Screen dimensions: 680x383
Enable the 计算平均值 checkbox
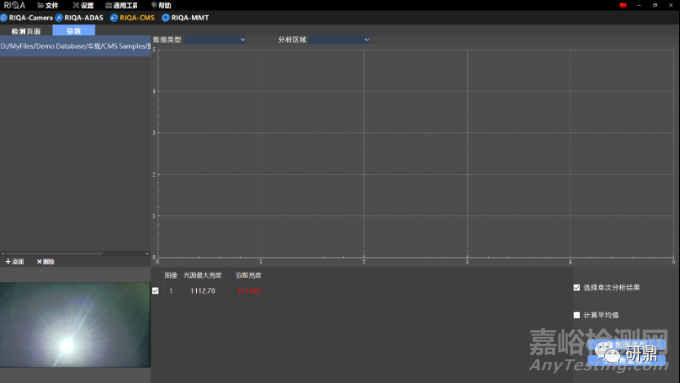(x=577, y=315)
